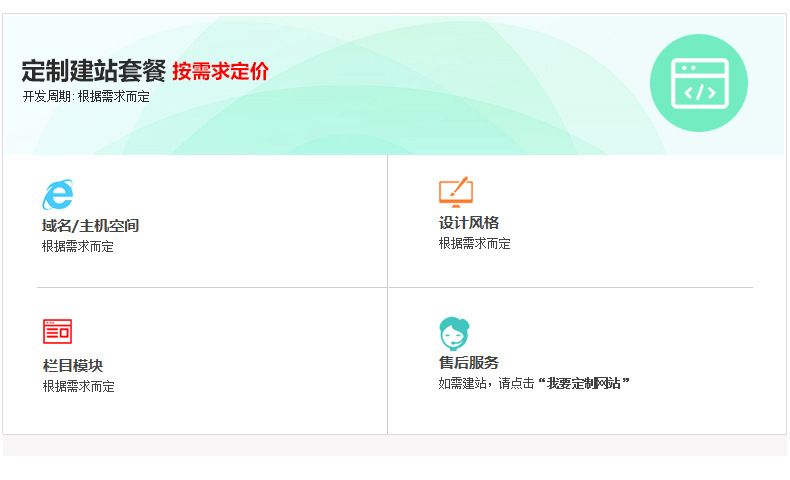
Task: Click the orange monitor icon above 设计风格
Action: pyautogui.click(x=455, y=191)
